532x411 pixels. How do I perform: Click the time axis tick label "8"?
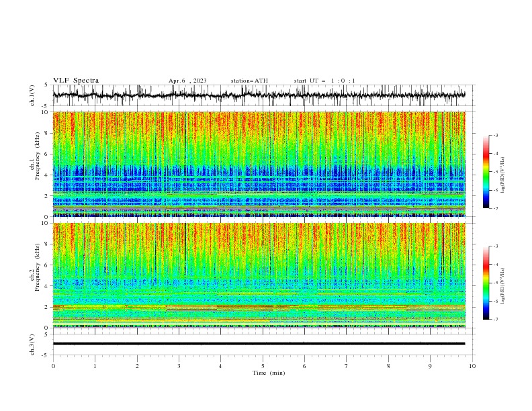pyautogui.click(x=388, y=366)
